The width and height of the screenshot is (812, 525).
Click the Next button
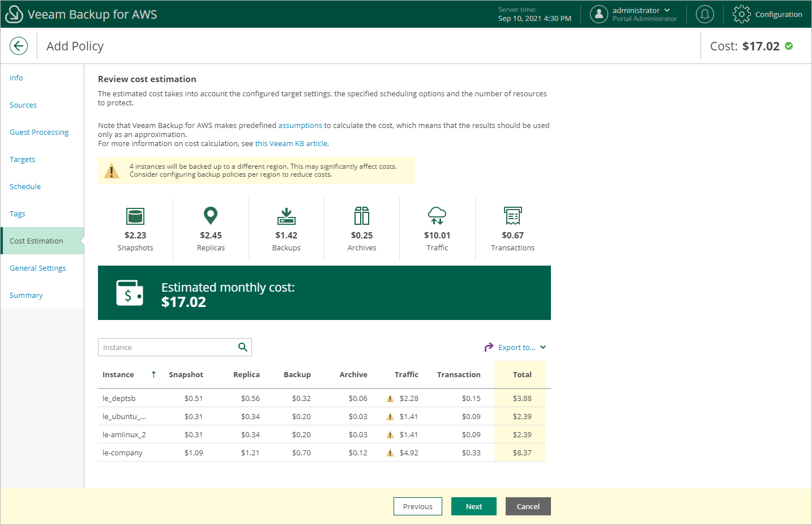point(474,506)
